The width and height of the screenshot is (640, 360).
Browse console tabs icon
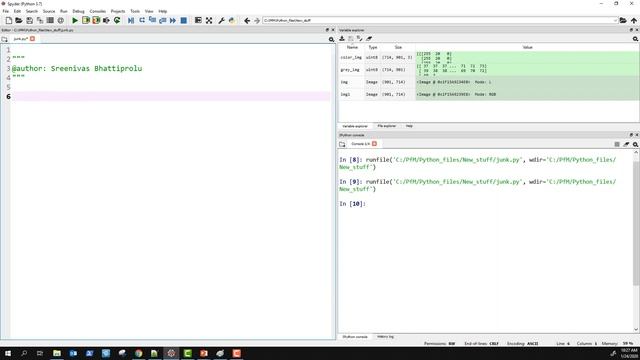(342, 144)
